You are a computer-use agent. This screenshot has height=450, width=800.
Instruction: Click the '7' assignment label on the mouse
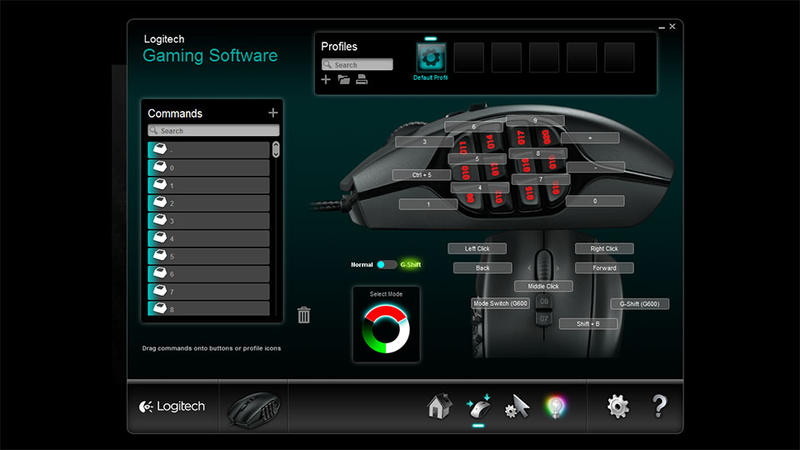(x=540, y=179)
